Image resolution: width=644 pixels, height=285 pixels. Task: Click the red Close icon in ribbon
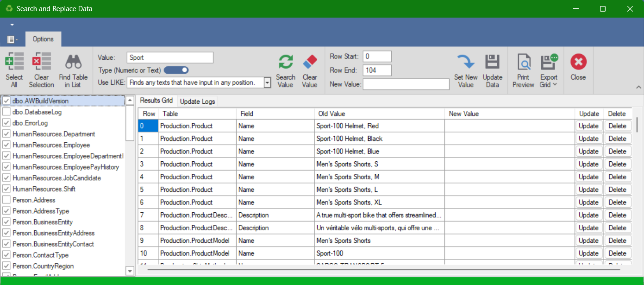point(578,62)
